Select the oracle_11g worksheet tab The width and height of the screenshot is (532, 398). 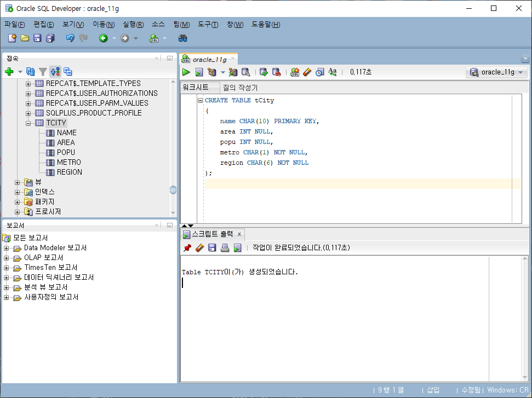209,60
